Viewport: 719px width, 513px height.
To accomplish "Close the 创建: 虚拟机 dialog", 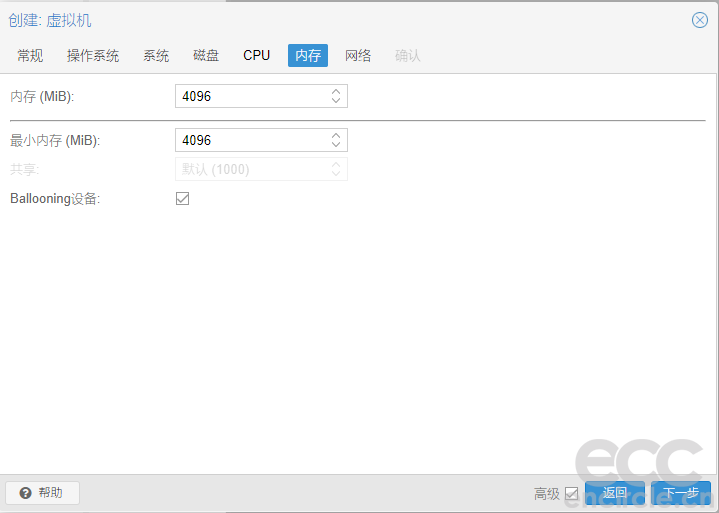I will click(x=700, y=20).
